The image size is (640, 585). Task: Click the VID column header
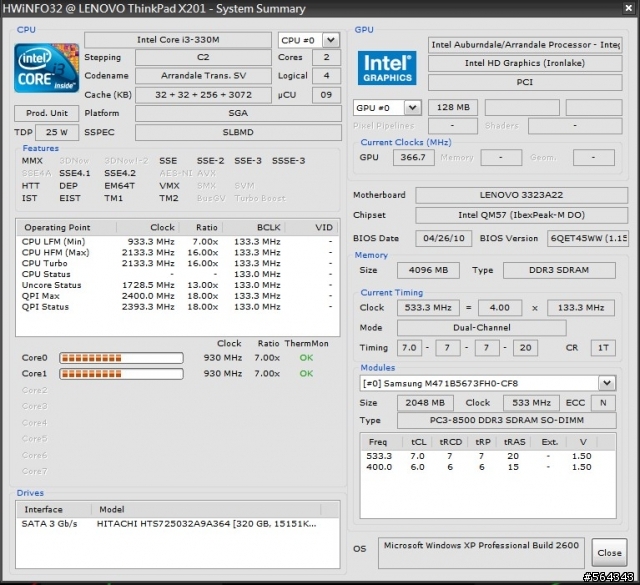pos(312,227)
